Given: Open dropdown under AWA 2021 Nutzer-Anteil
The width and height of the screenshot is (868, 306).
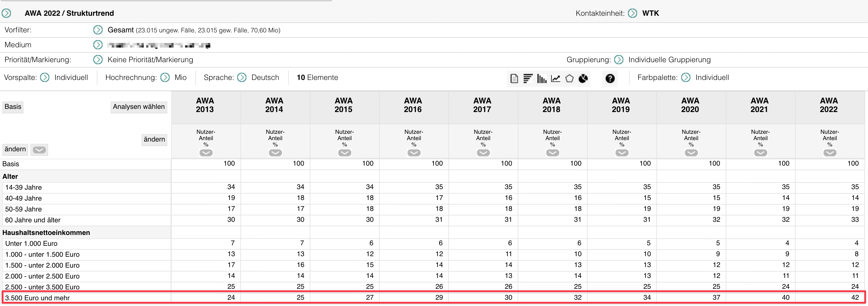Looking at the screenshot, I should (x=761, y=153).
